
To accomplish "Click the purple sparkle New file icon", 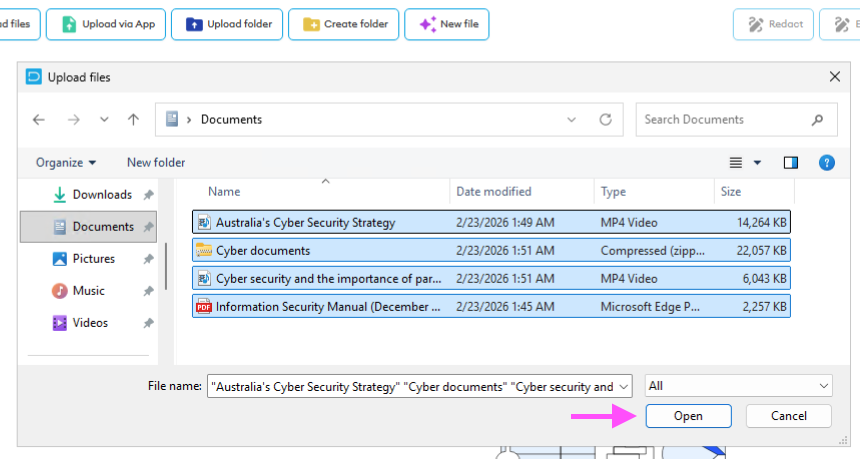I will pyautogui.click(x=428, y=24).
